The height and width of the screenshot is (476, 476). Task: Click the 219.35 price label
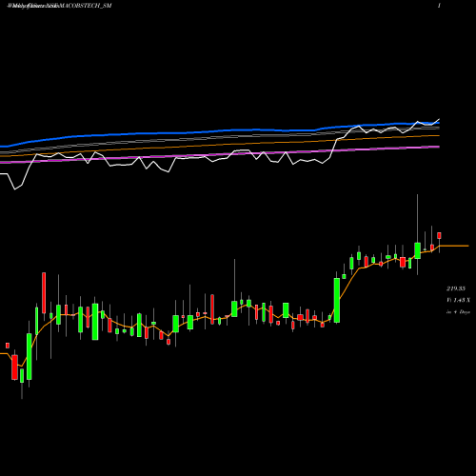[456, 288]
